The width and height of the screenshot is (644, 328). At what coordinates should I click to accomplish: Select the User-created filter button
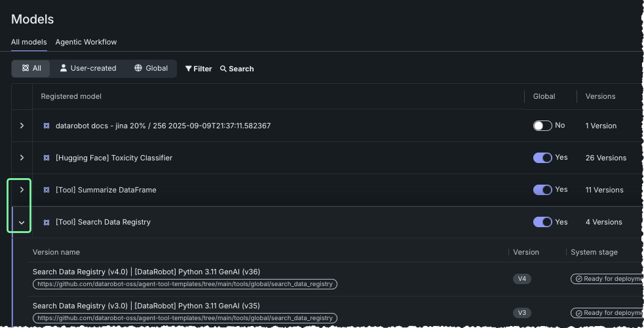pos(88,68)
